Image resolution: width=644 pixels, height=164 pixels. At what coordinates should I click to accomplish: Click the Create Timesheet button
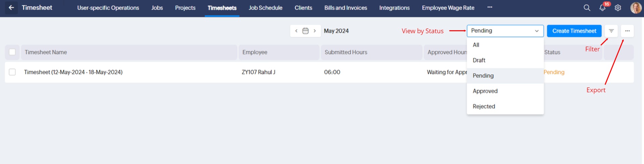click(574, 31)
